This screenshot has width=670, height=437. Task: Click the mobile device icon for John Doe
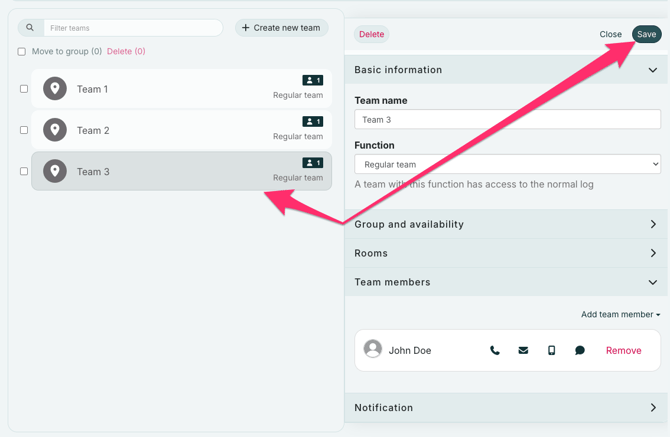[551, 351]
